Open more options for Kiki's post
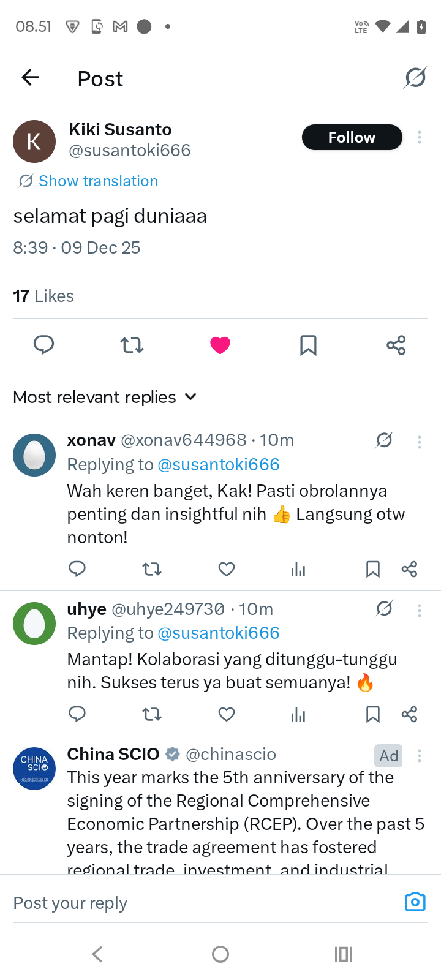 [420, 137]
